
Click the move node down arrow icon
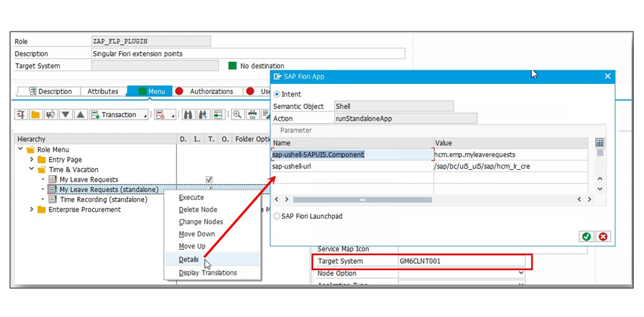coord(66,115)
